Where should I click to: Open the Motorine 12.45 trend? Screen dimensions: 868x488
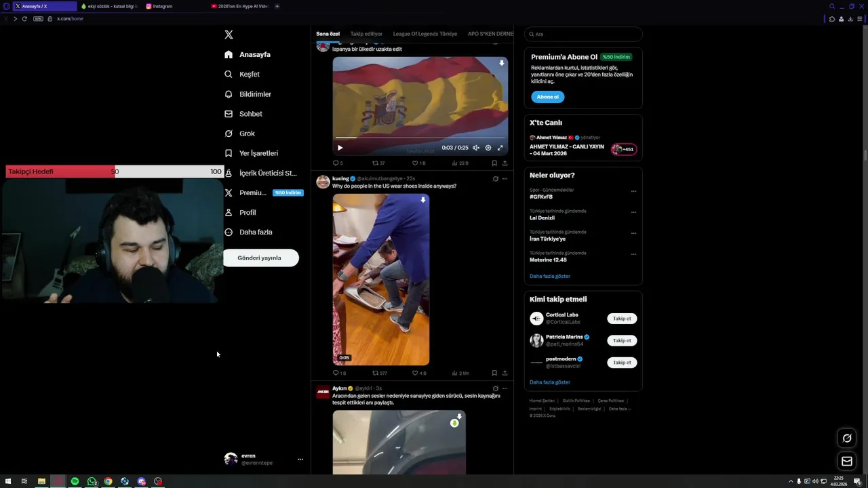click(548, 260)
